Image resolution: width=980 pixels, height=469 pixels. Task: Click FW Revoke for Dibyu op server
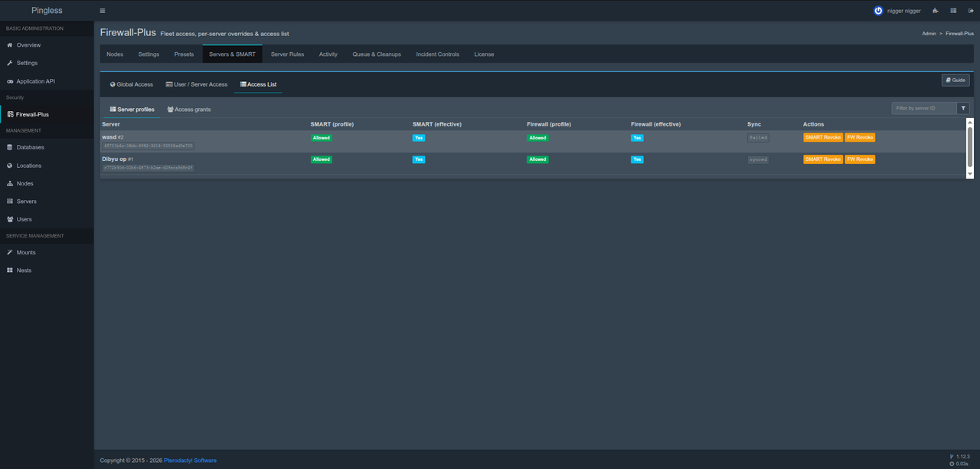pyautogui.click(x=860, y=159)
